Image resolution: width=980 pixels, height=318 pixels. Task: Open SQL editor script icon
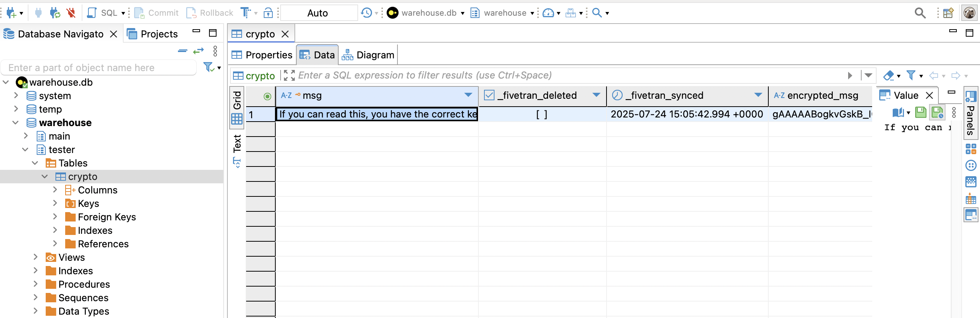pos(92,13)
